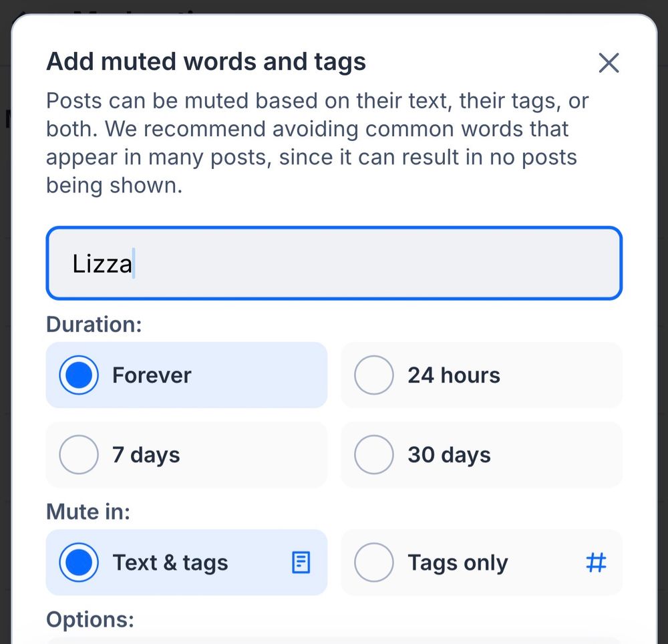Select the Forever duration radio button
This screenshot has height=644, width=668.
[x=79, y=375]
